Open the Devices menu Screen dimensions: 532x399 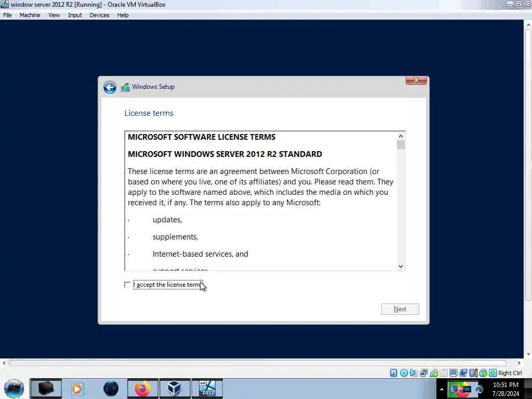pos(99,15)
